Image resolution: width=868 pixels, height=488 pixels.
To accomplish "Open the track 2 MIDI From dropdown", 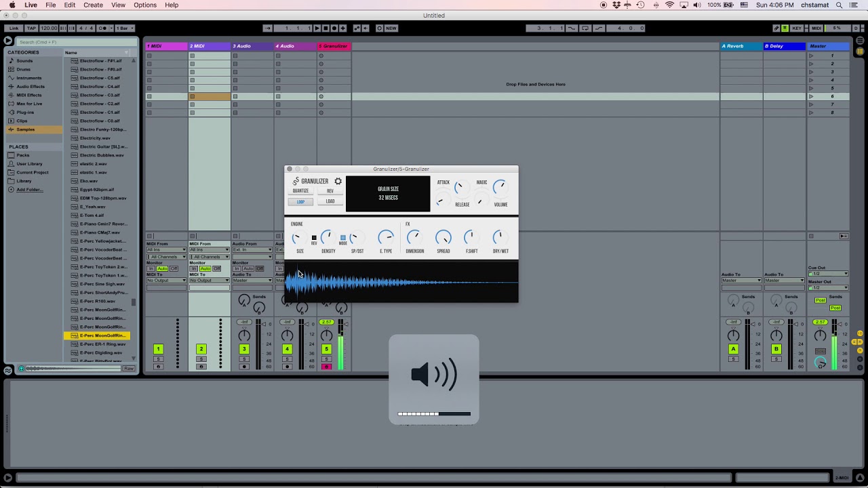I will click(209, 250).
